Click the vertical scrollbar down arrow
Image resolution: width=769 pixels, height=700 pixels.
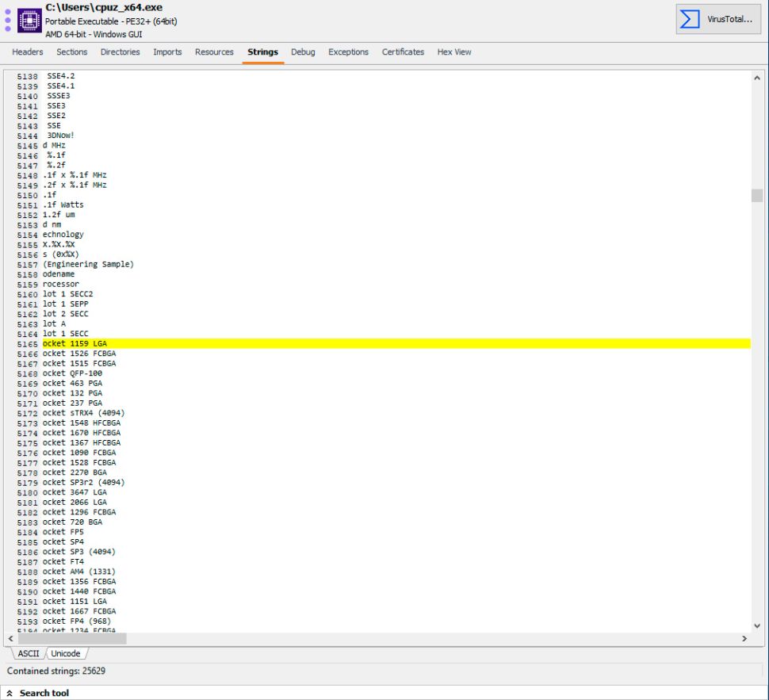757,625
